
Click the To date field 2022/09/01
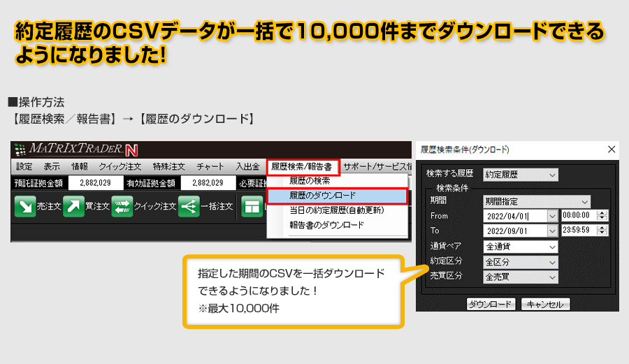coord(515,231)
